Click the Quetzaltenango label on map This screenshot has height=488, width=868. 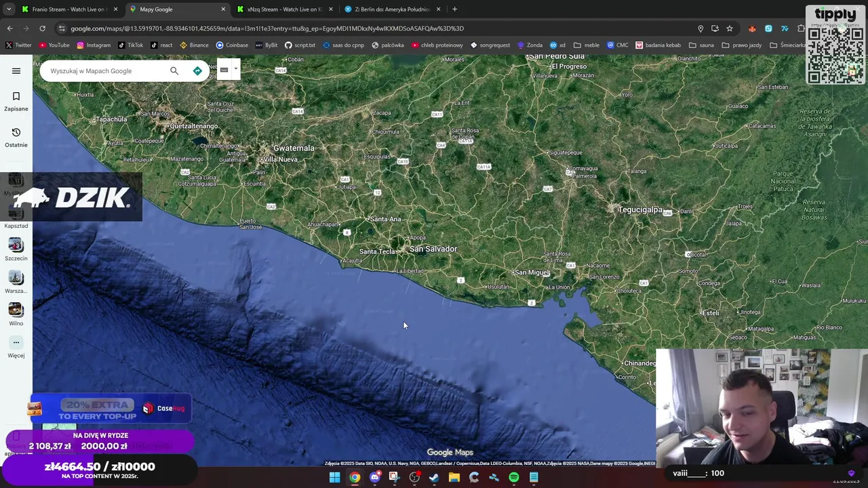click(194, 126)
